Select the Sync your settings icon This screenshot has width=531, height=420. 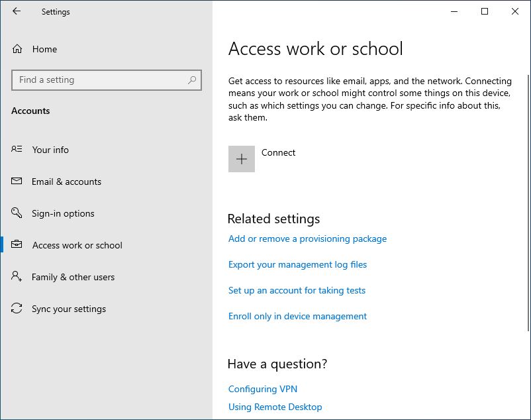[x=17, y=309]
